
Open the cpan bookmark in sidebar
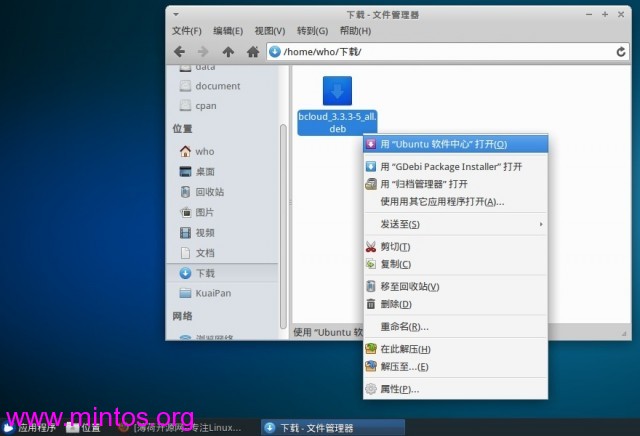click(x=198, y=106)
